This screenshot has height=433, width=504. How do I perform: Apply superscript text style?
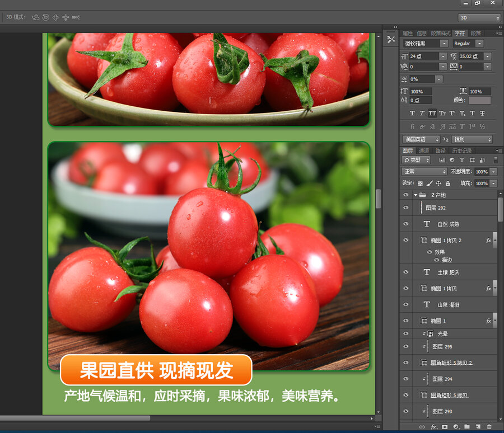coord(452,114)
